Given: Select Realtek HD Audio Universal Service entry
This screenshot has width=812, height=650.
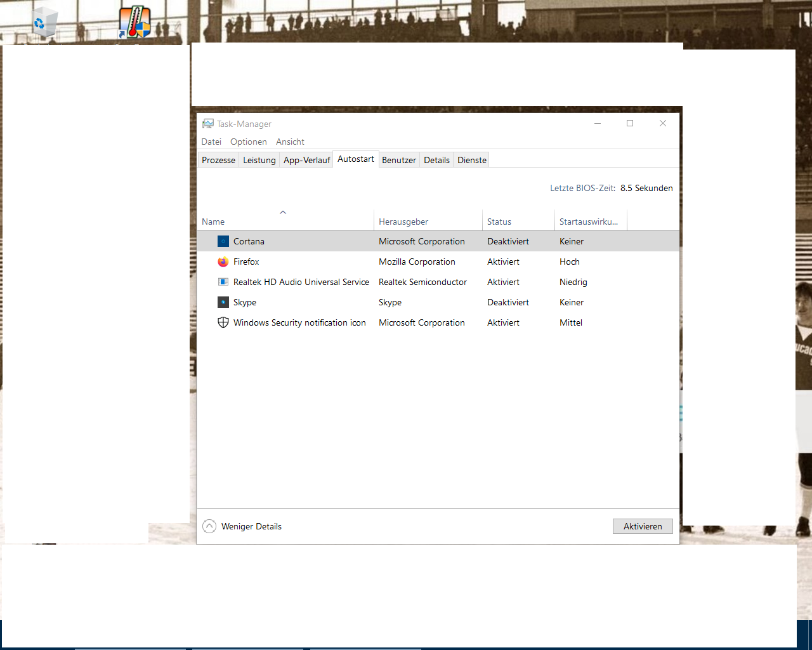Looking at the screenshot, I should (301, 282).
